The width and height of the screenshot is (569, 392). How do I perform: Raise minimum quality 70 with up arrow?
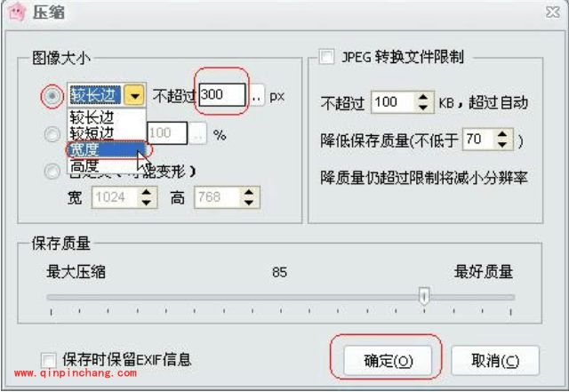503,135
